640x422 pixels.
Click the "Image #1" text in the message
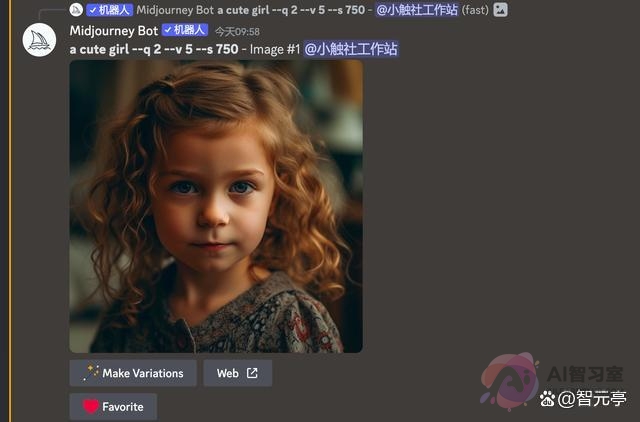[273, 48]
